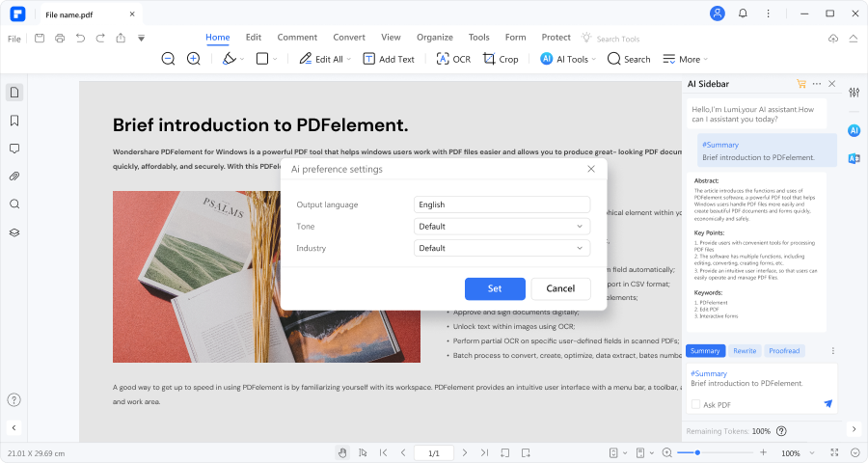Open quick access customize arrow
This screenshot has height=463, width=868.
(x=141, y=39)
